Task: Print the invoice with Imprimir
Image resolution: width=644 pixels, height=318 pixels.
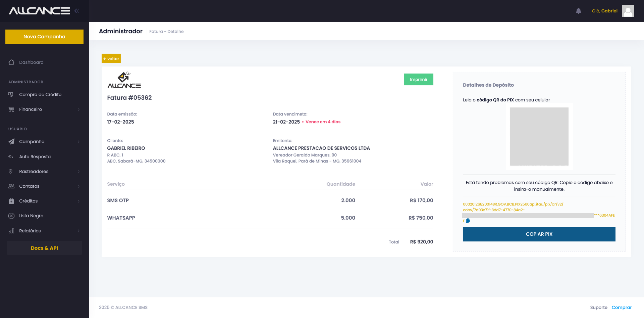Action: click(419, 79)
